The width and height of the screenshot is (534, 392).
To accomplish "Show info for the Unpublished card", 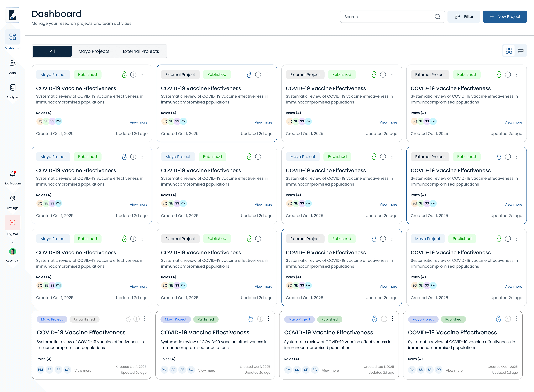I will 136,319.
